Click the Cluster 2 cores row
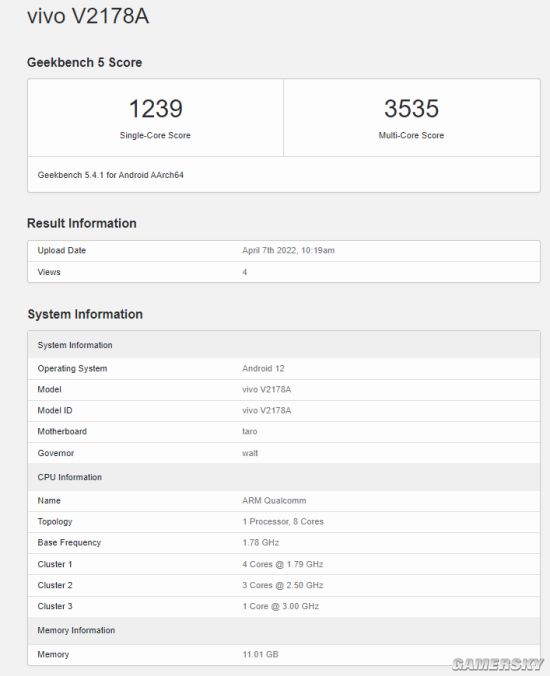Image resolution: width=550 pixels, height=676 pixels. (x=284, y=585)
